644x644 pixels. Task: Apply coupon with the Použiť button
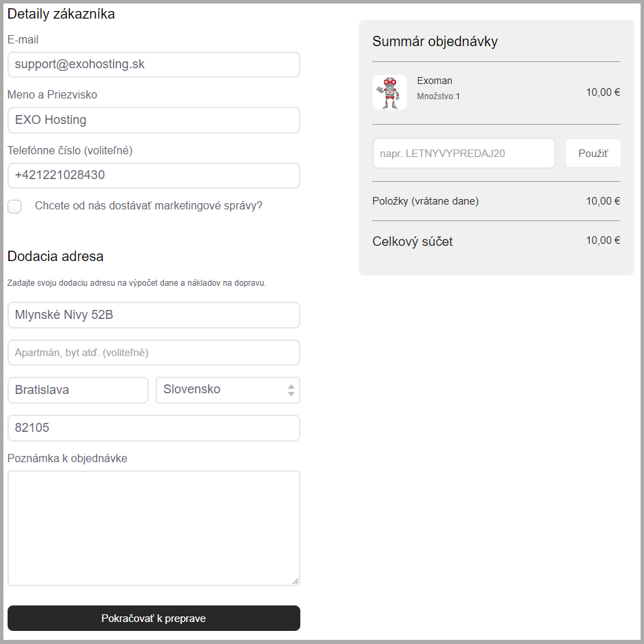(x=593, y=154)
